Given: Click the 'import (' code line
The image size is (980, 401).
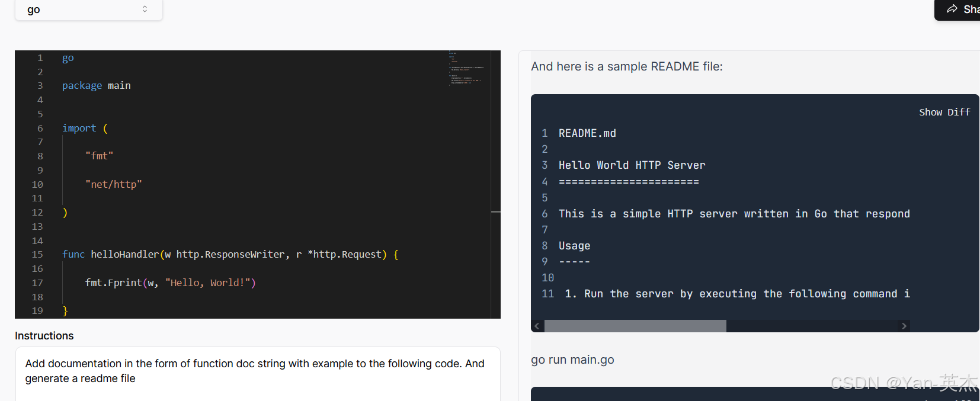Looking at the screenshot, I should (x=85, y=128).
